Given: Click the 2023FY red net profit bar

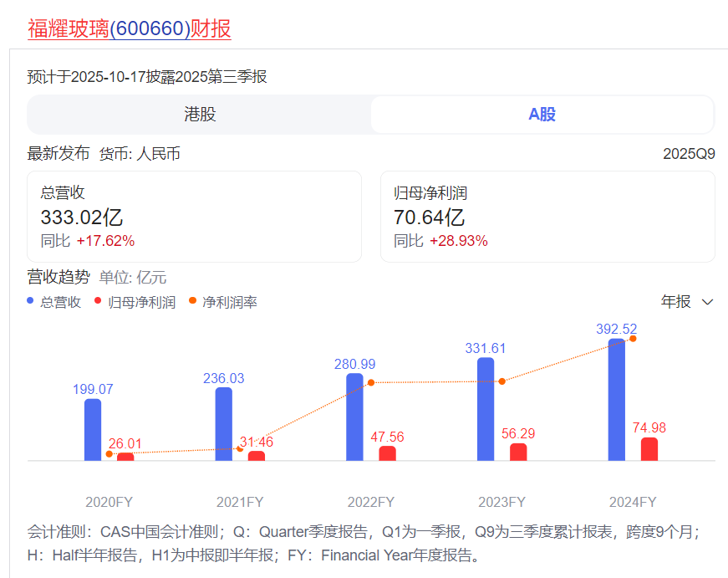Looking at the screenshot, I should pos(518,452).
